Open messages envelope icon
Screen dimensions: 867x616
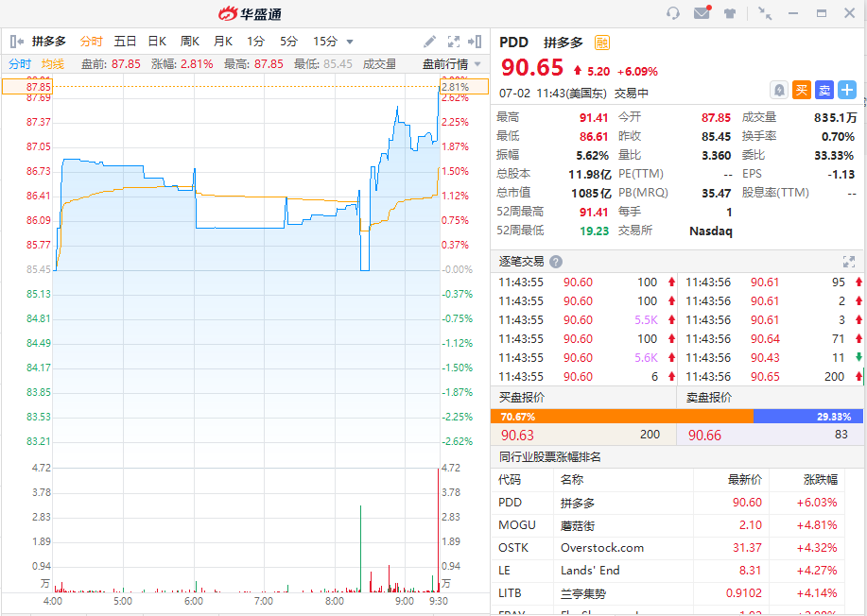coord(702,12)
